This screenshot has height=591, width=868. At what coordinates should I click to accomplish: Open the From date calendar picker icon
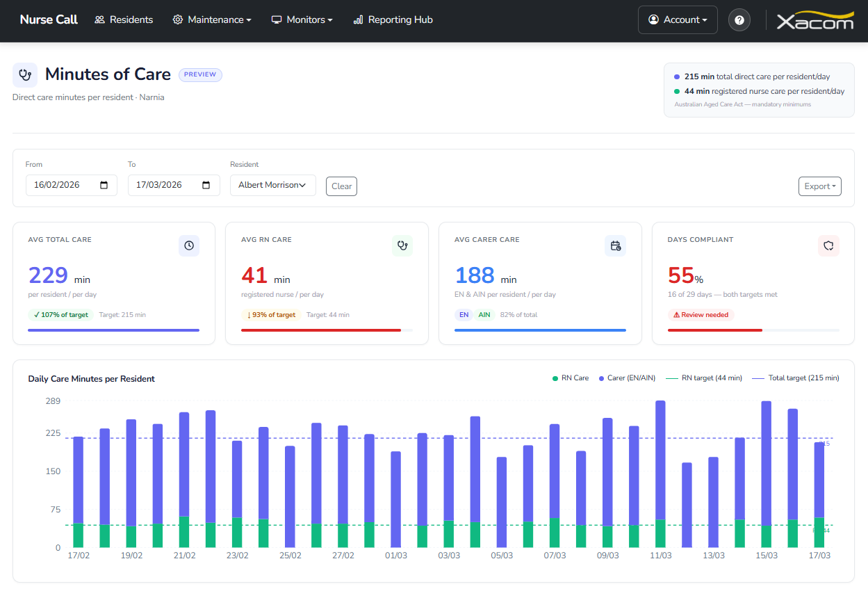[104, 185]
